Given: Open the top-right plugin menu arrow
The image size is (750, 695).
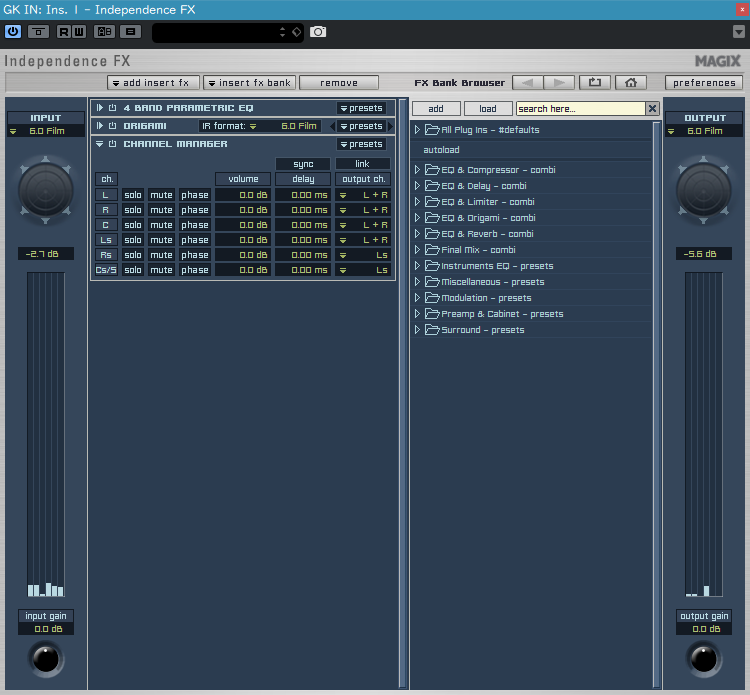Looking at the screenshot, I should coord(739,32).
